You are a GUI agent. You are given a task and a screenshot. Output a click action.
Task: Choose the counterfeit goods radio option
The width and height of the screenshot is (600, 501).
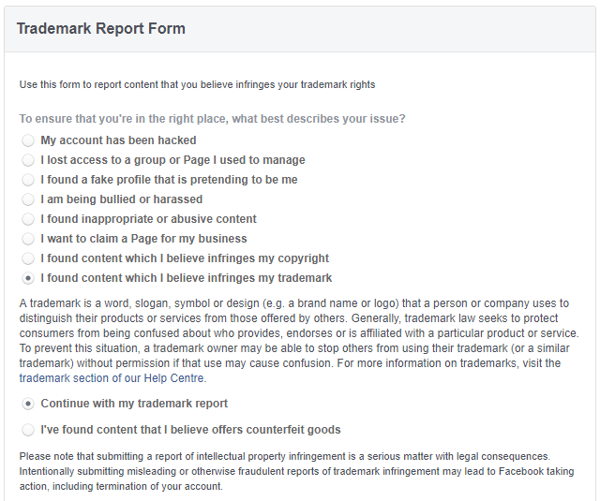[x=28, y=430]
